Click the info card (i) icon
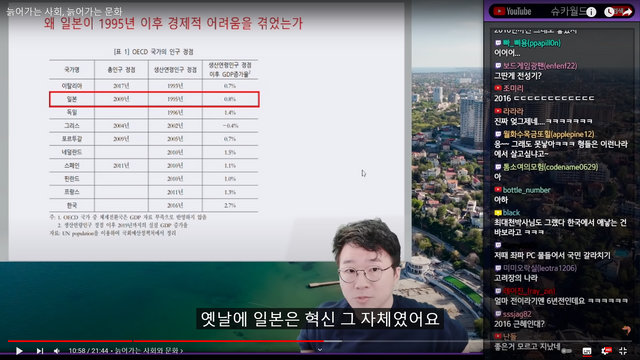 pyautogui.click(x=591, y=12)
